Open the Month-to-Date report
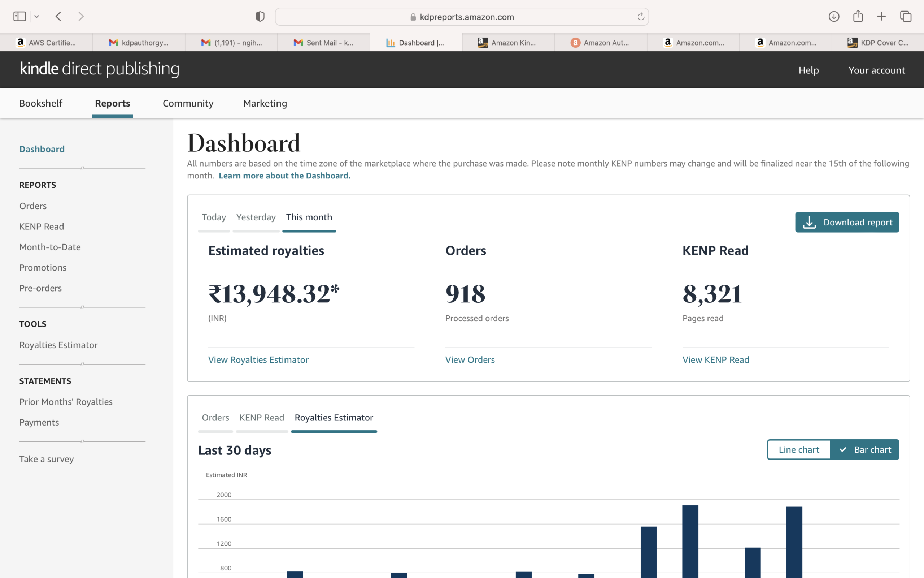This screenshot has width=924, height=578. pyautogui.click(x=50, y=247)
